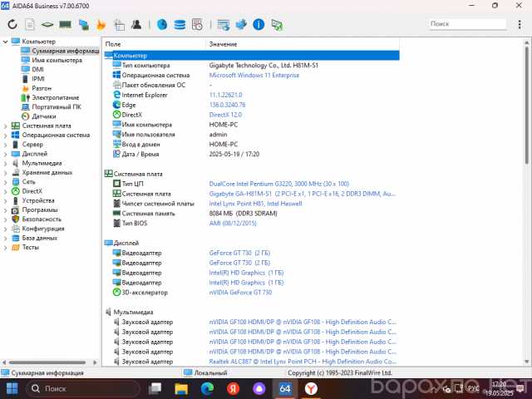Click the checklist settings toolbar icon
The image size is (532, 399).
click(x=119, y=25)
